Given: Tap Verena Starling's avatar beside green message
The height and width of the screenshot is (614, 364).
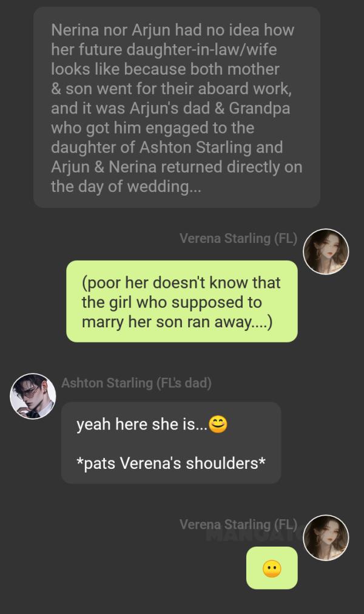Looking at the screenshot, I should pyautogui.click(x=326, y=251).
